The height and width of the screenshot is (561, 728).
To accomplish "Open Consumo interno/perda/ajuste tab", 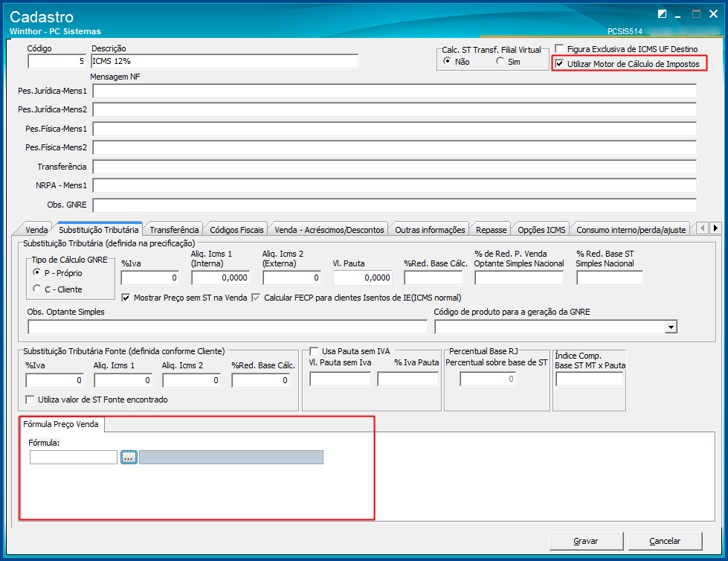I will 631,229.
